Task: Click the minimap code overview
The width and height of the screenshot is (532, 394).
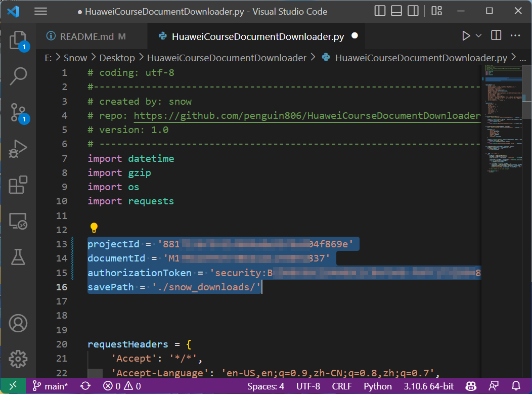Action: tap(503, 119)
